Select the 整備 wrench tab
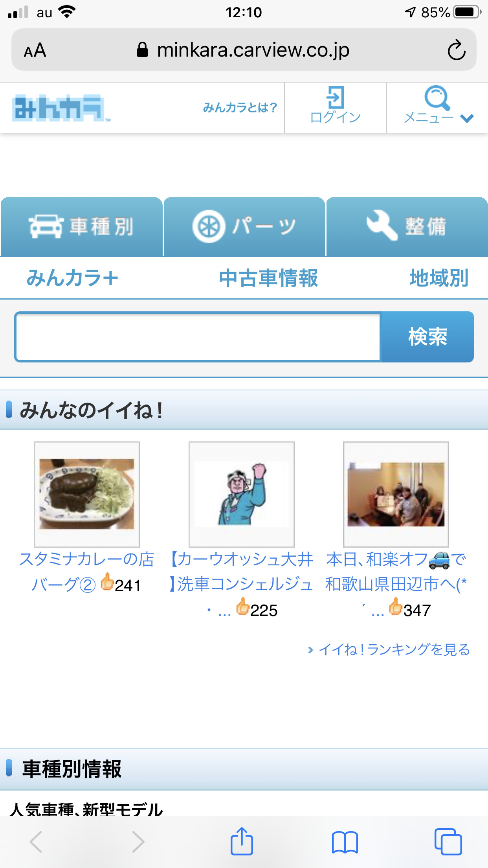This screenshot has width=488, height=868. point(407,227)
